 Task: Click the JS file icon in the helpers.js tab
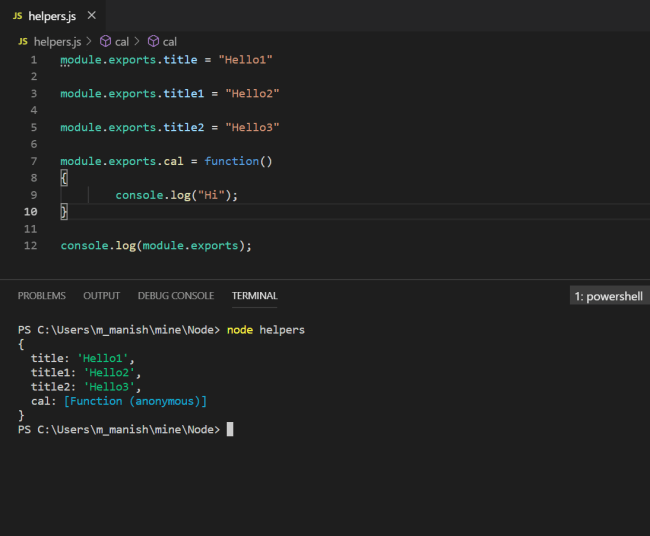pos(17,16)
